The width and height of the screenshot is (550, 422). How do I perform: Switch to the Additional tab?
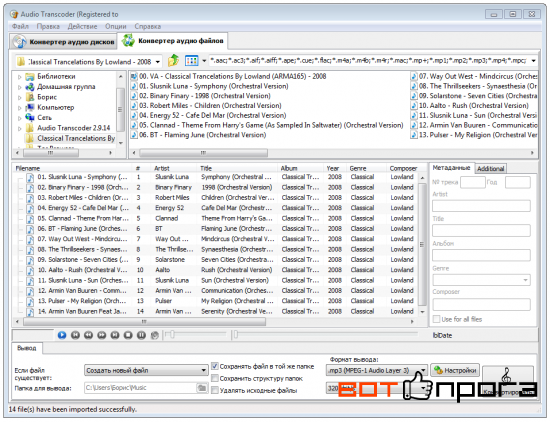[490, 169]
